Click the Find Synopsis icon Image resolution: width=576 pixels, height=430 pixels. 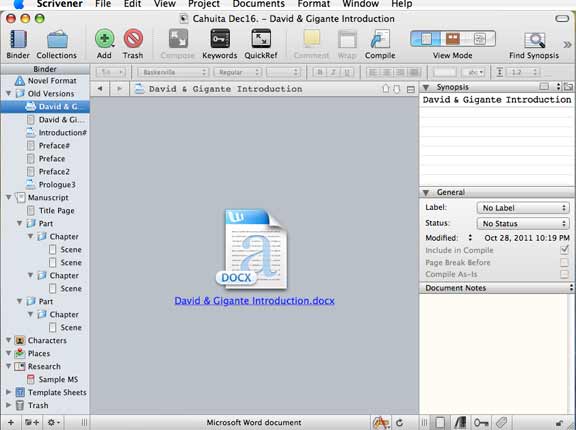[x=534, y=40]
